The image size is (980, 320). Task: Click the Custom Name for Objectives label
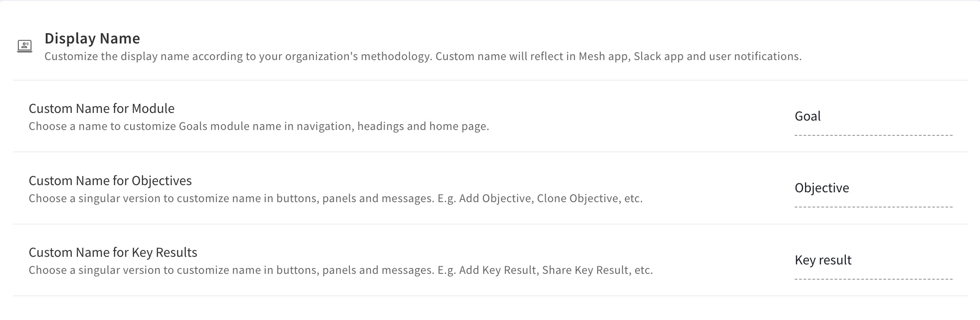(110, 181)
